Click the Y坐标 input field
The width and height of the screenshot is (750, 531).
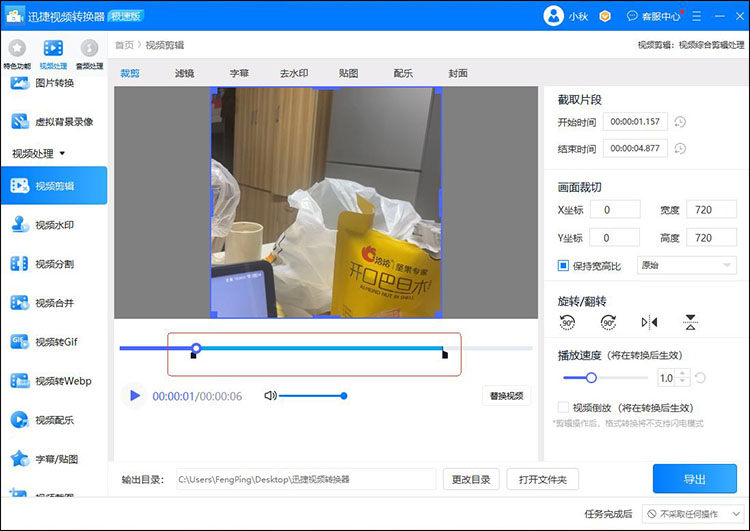[x=615, y=237]
